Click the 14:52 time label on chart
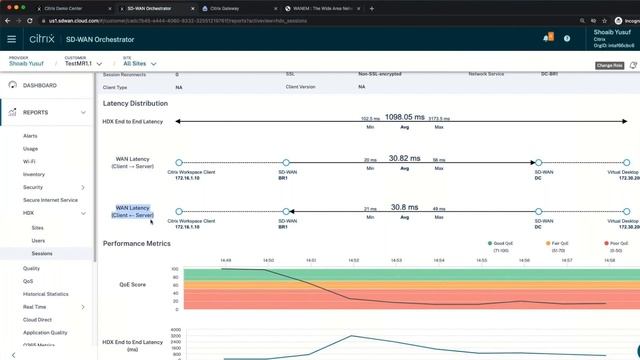This screenshot has width=640, height=360. (x=353, y=260)
